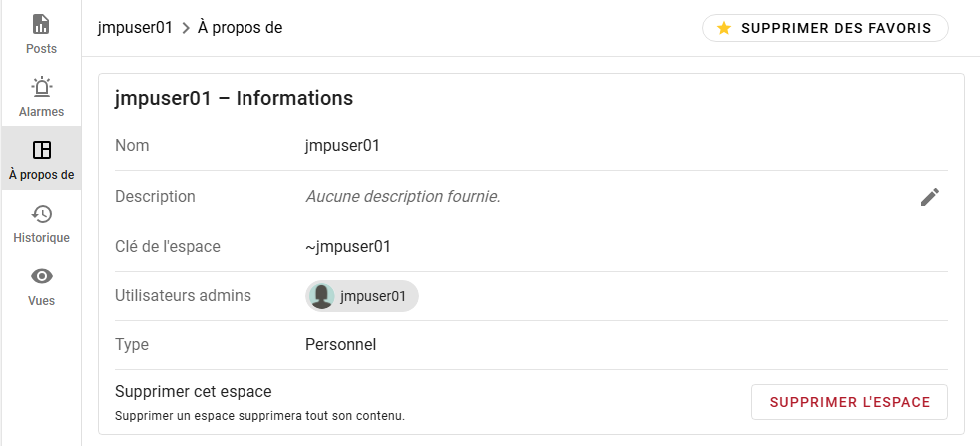Select the jmpuser01 admin user chip
The height and width of the screenshot is (446, 980).
(x=372, y=296)
